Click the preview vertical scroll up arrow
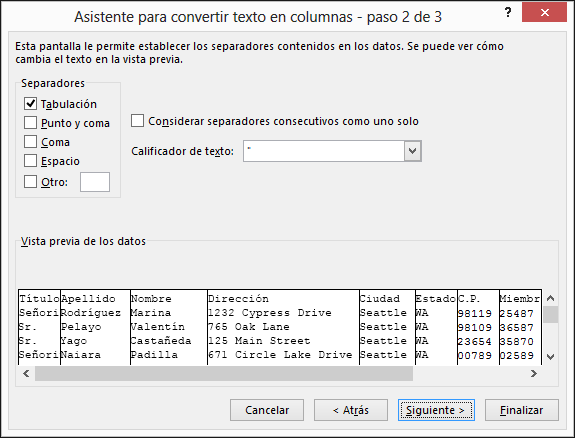The image size is (575, 438). (x=550, y=298)
